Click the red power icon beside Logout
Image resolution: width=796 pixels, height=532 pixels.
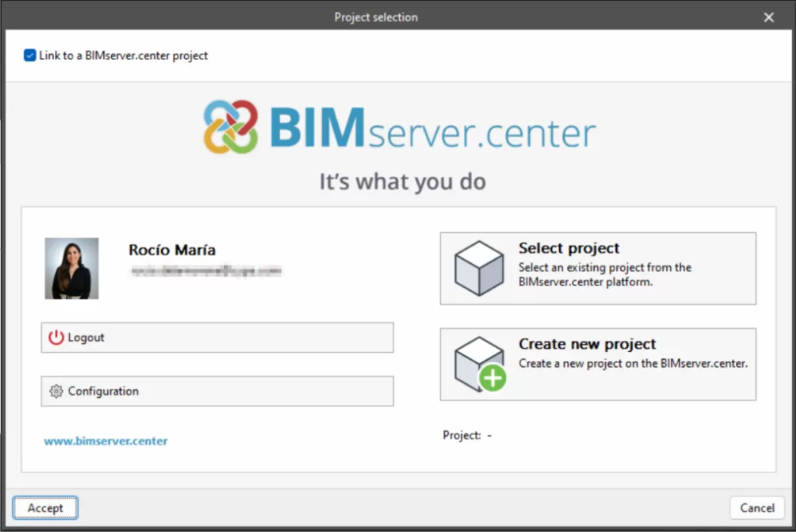tap(56, 337)
